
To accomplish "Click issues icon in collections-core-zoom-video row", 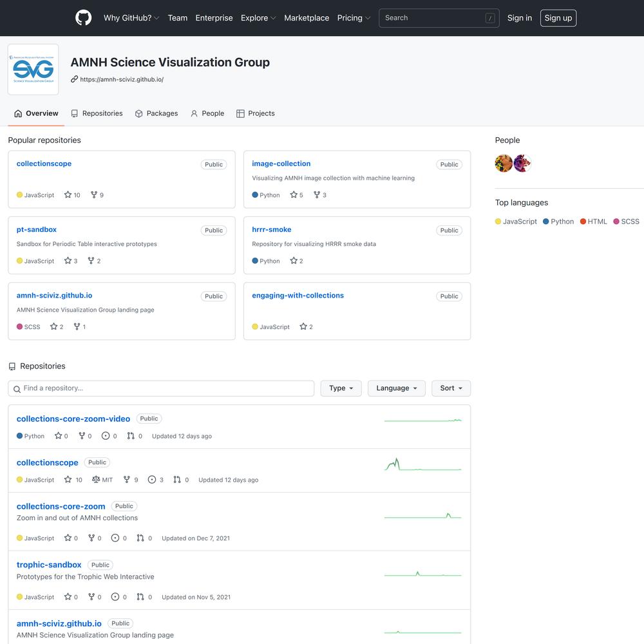I will click(106, 436).
